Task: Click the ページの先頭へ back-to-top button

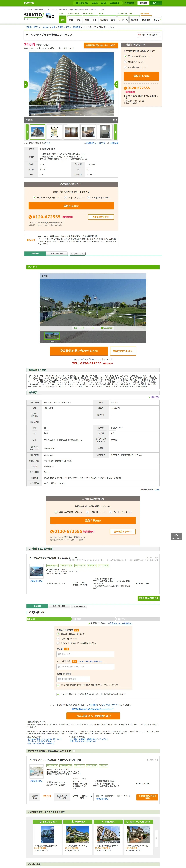Action: [x=176, y=536]
